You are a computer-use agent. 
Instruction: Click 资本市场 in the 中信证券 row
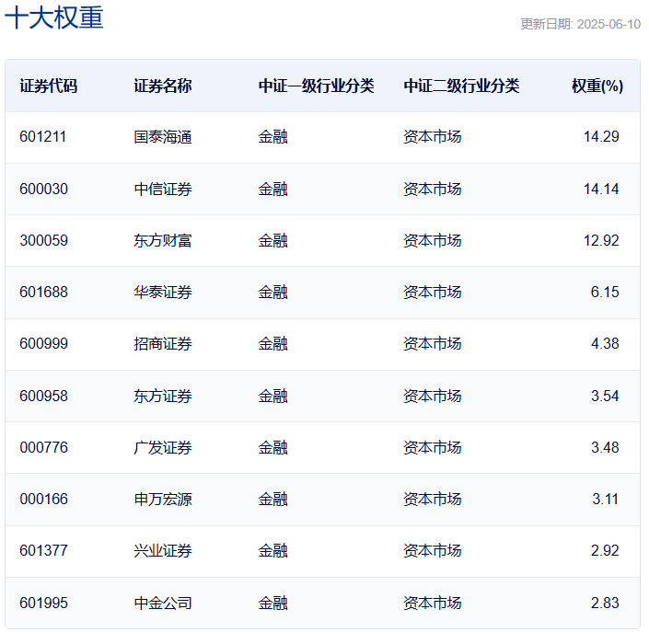(x=433, y=189)
